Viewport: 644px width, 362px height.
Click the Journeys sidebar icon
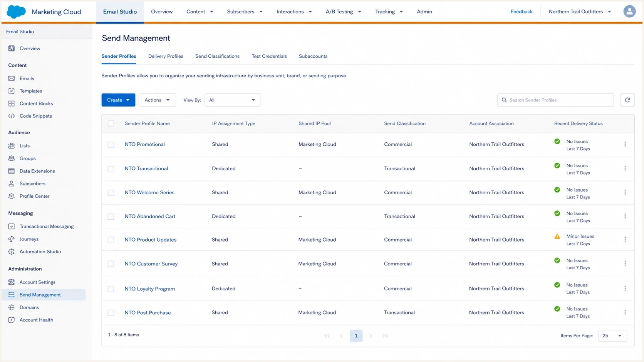click(12, 239)
